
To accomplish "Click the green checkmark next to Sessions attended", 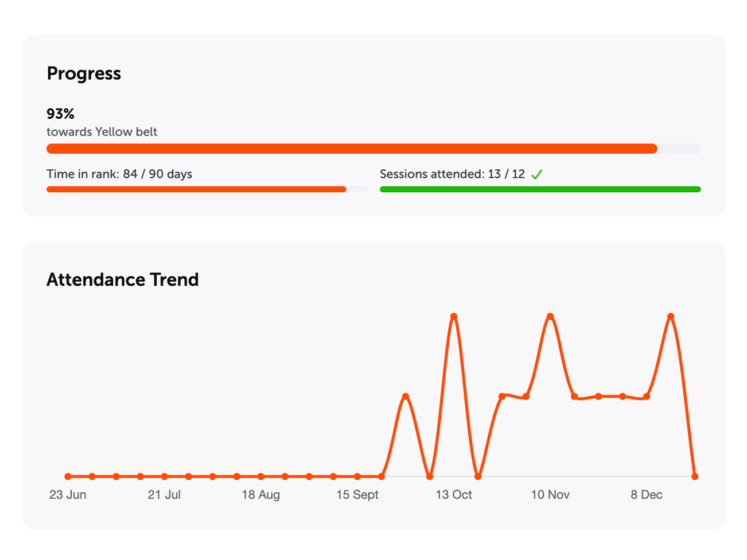I will (x=538, y=174).
